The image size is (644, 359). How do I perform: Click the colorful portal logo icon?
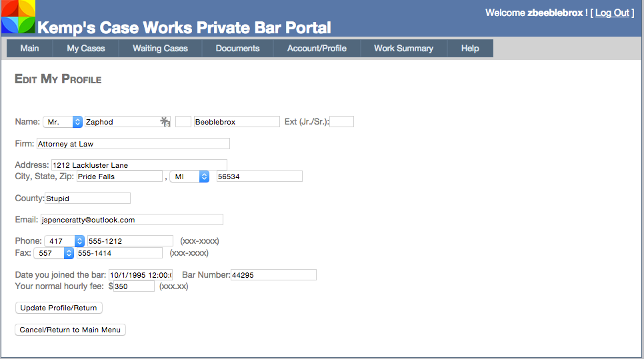17,17
